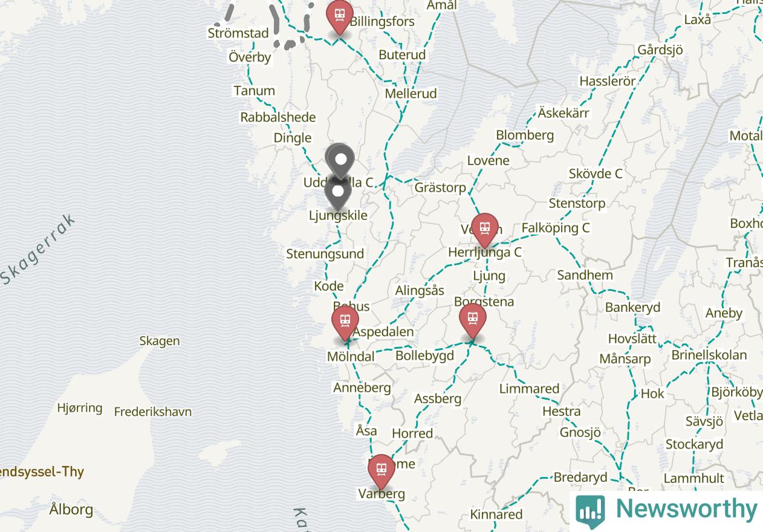Viewport: 763px width, 532px height.
Task: Click the Frederikshavn label
Action: pyautogui.click(x=153, y=412)
